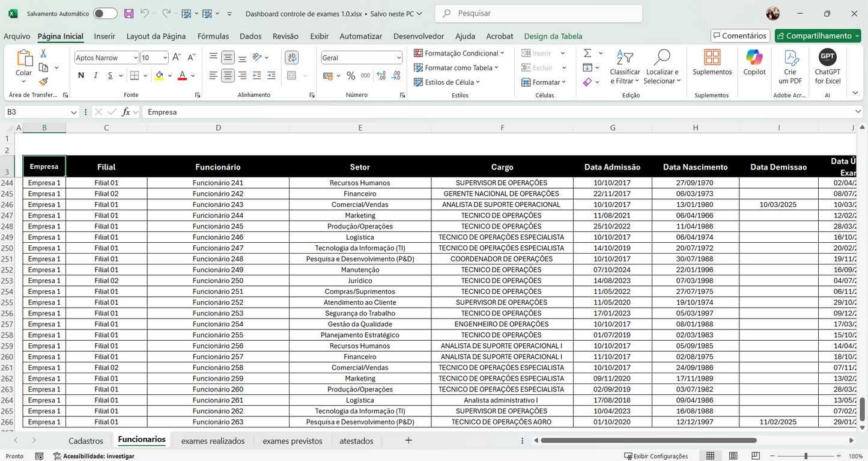This screenshot has width=868, height=461.
Task: Expand the Formatação Condicional menu
Action: [460, 53]
